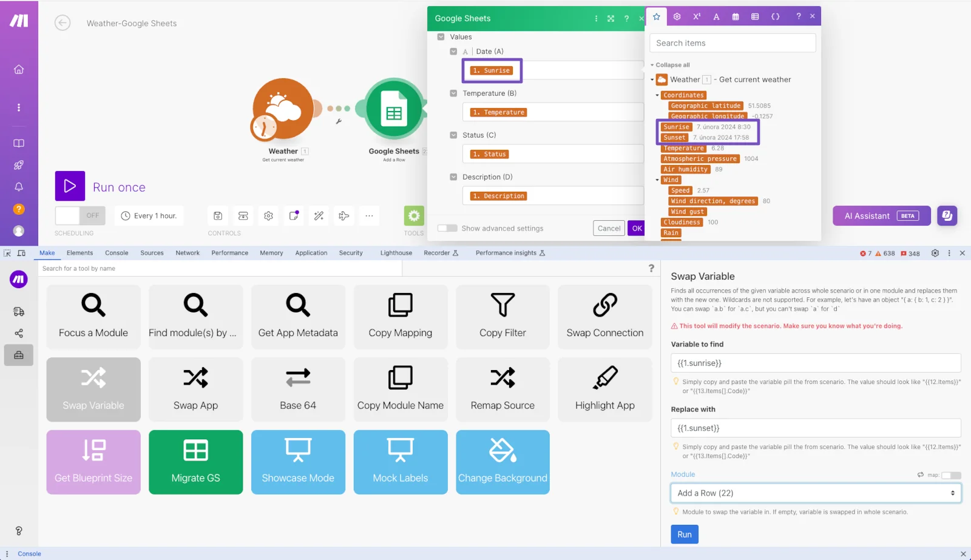Select the Weather module on the canvas
The width and height of the screenshot is (971, 560).
point(282,109)
